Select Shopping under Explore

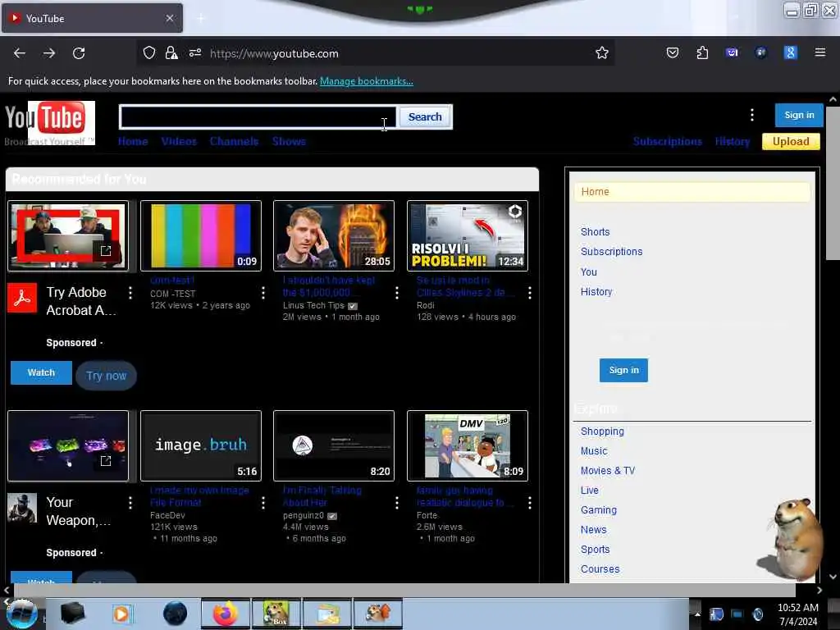click(x=602, y=431)
